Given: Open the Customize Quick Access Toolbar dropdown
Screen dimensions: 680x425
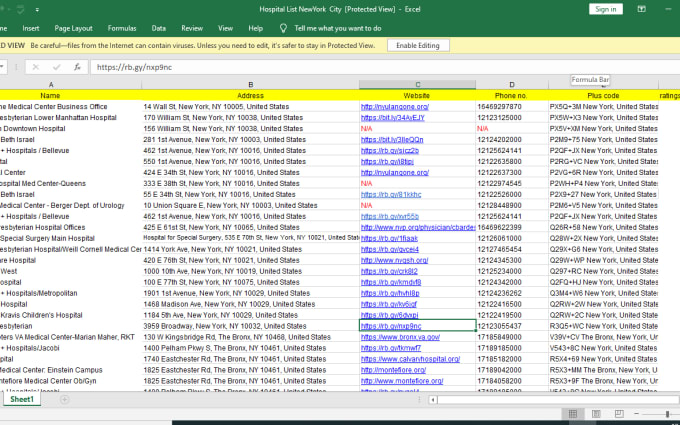Looking at the screenshot, I should coord(37,10).
